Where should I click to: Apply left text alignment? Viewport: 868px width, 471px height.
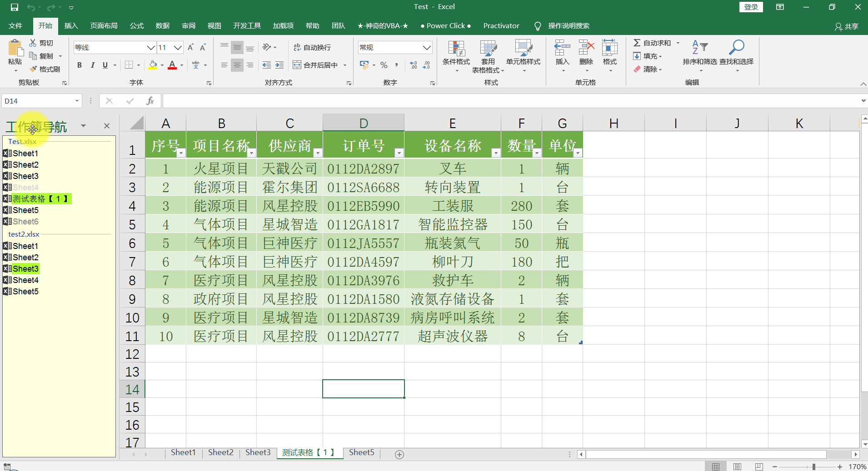tap(224, 65)
